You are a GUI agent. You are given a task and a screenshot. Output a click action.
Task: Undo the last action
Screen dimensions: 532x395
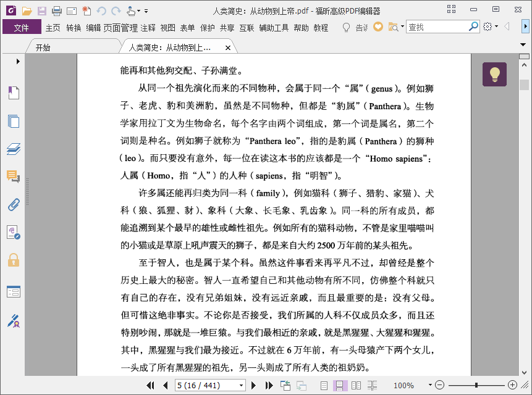pos(101,11)
